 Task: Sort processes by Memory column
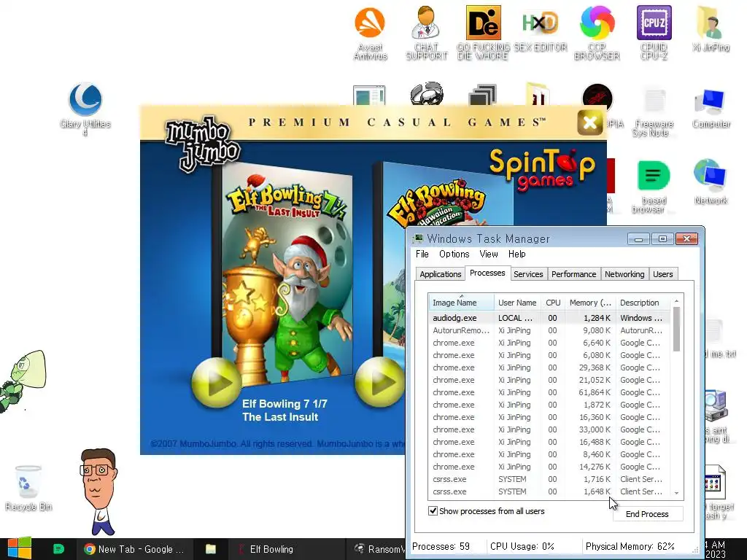pyautogui.click(x=589, y=303)
